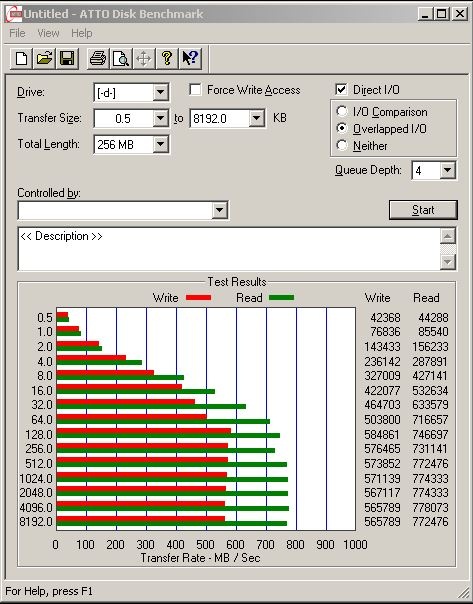Open the Queue Depth dropdown
Image resolution: width=473 pixels, height=604 pixels.
point(447,170)
